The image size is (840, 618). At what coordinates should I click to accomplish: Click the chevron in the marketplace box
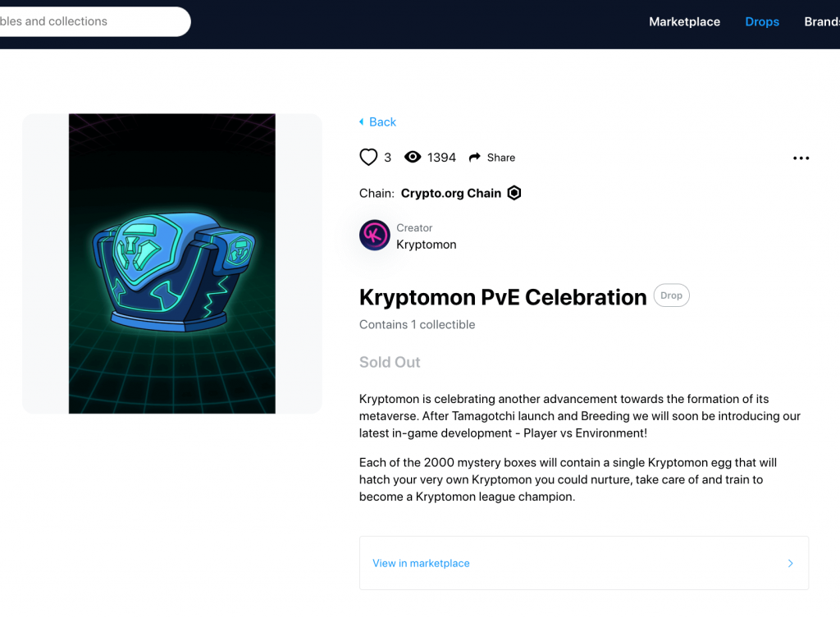pyautogui.click(x=791, y=563)
